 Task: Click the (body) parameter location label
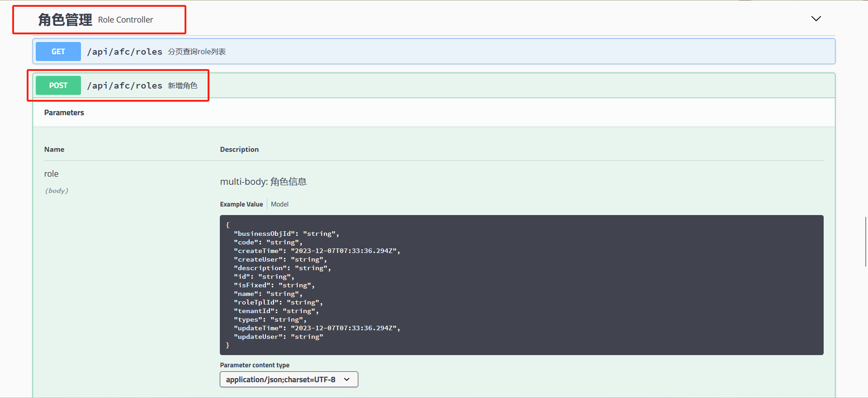(x=57, y=191)
